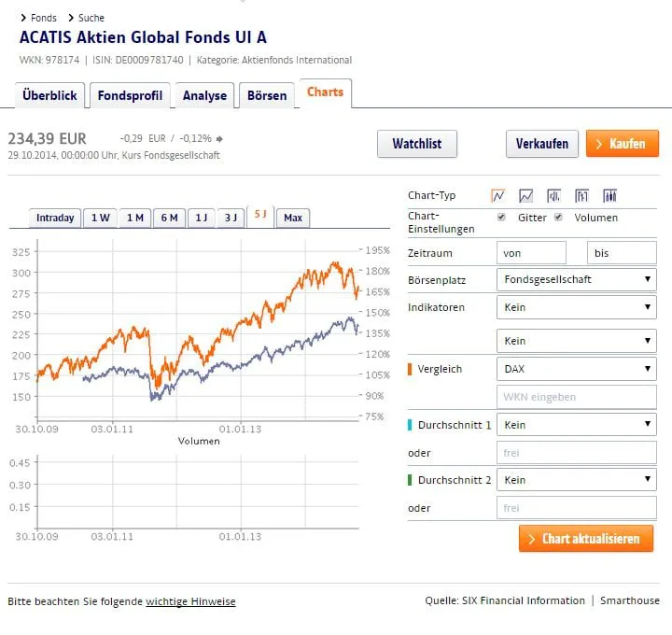Switch to the Börsen tab
Image resolution: width=672 pixels, height=635 pixels.
tap(267, 95)
